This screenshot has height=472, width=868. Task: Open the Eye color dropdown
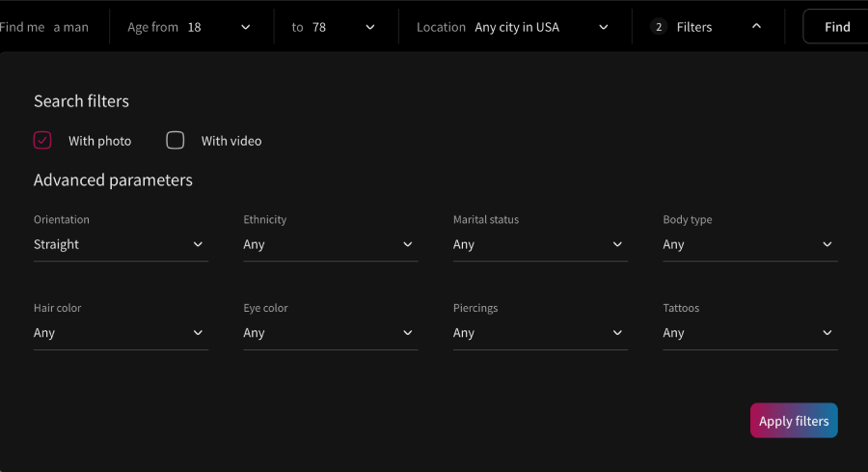tap(331, 333)
